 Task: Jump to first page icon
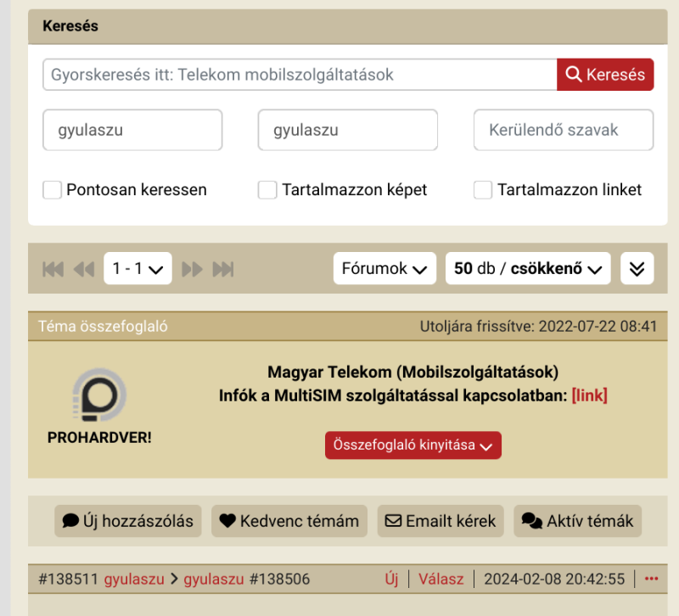pos(53,269)
